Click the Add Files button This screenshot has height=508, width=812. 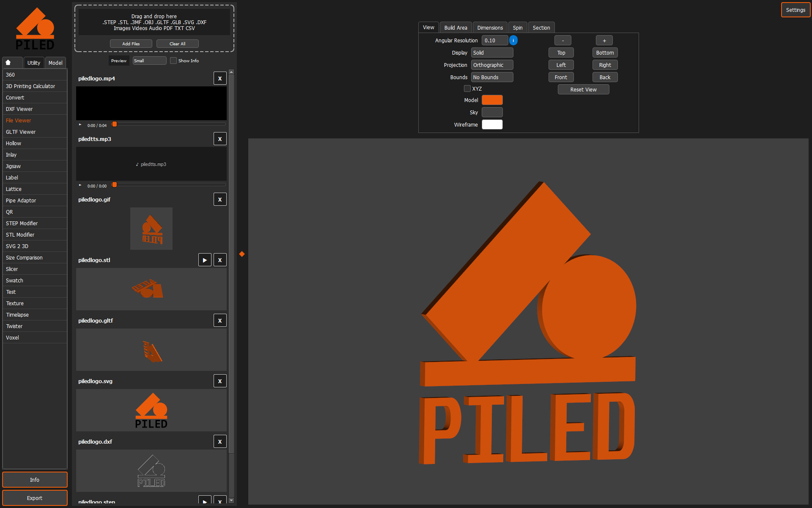[131, 44]
